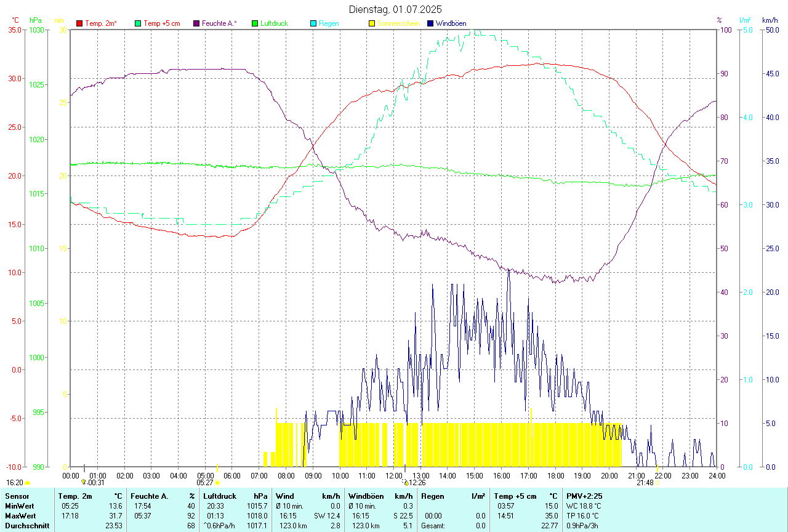Click the km/h axis label at top right

coord(770,20)
